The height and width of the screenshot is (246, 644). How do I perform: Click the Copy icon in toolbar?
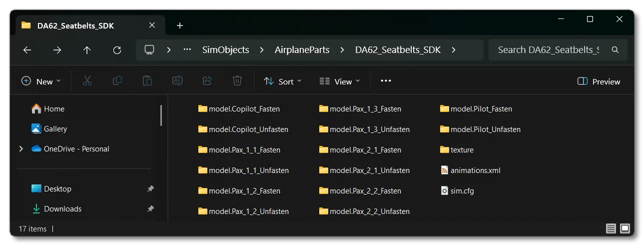(117, 81)
